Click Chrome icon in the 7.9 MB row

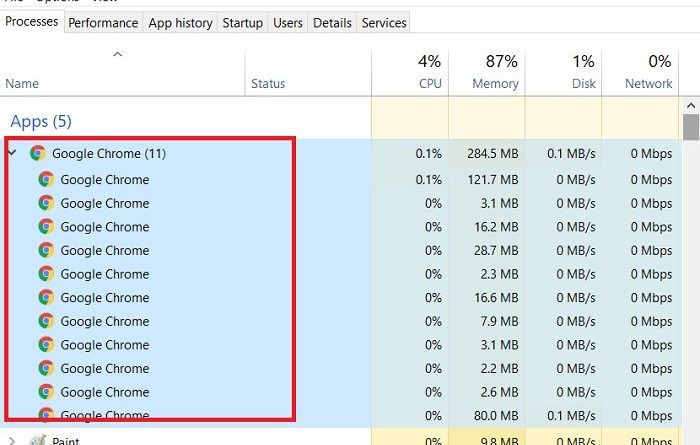click(x=46, y=321)
